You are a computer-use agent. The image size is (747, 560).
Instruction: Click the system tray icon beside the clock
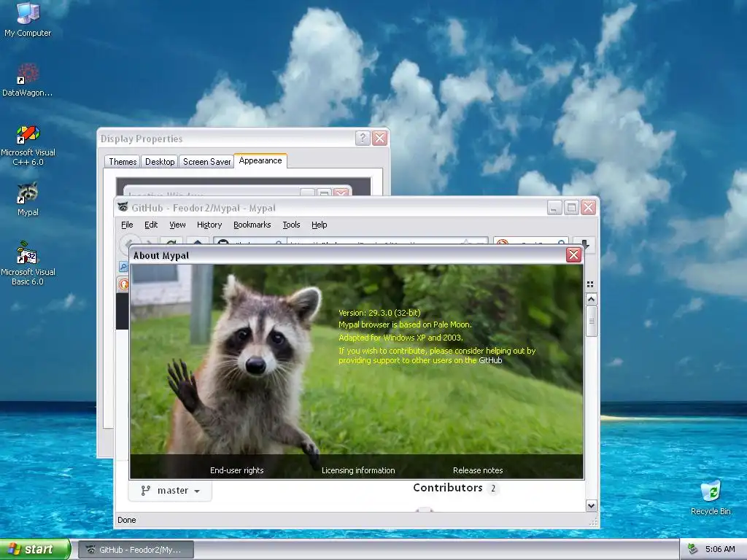pyautogui.click(x=692, y=549)
